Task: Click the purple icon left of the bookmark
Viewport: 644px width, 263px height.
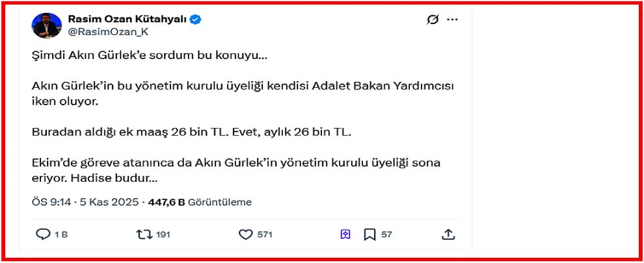Action: tap(345, 234)
